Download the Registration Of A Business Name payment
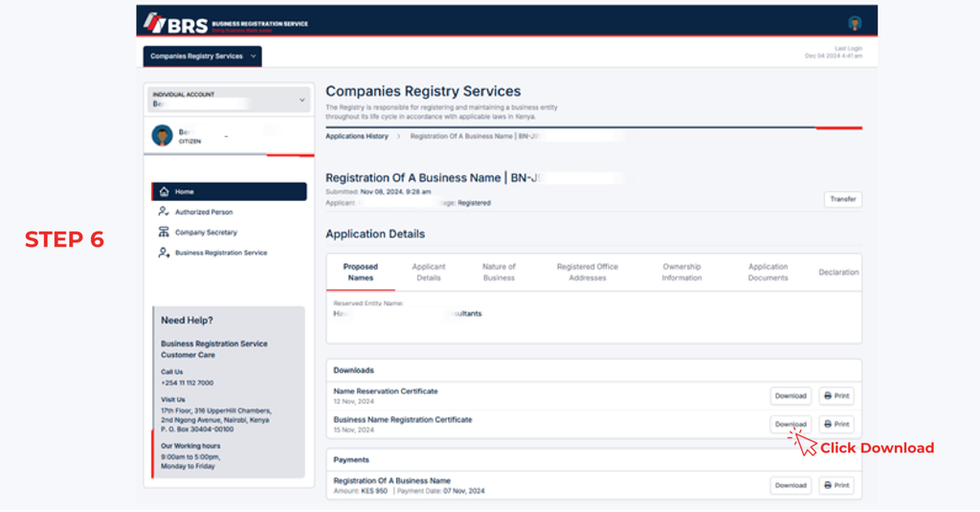The image size is (980, 512). (x=791, y=485)
